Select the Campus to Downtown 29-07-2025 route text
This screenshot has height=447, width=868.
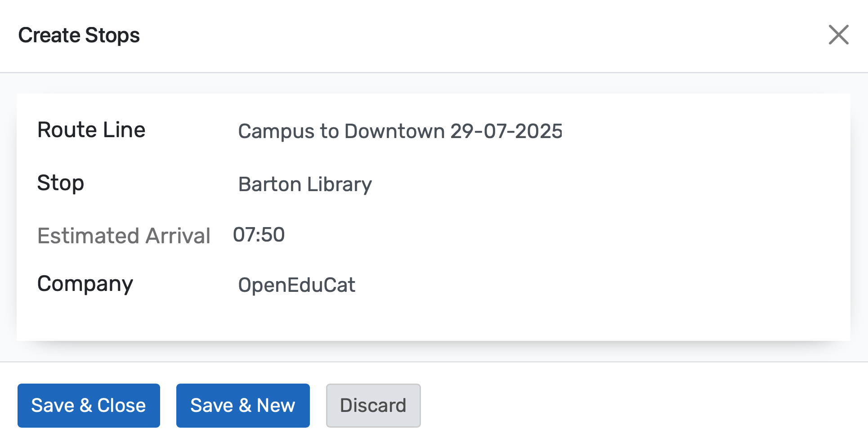400,131
